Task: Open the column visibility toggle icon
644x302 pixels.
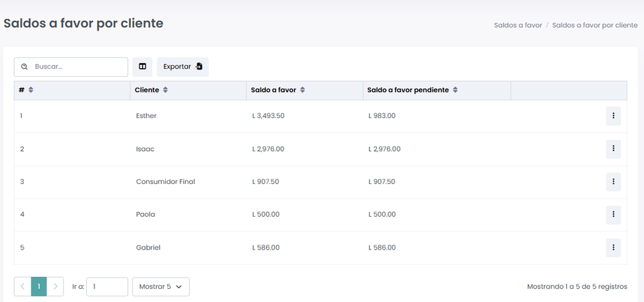Action: tap(142, 67)
